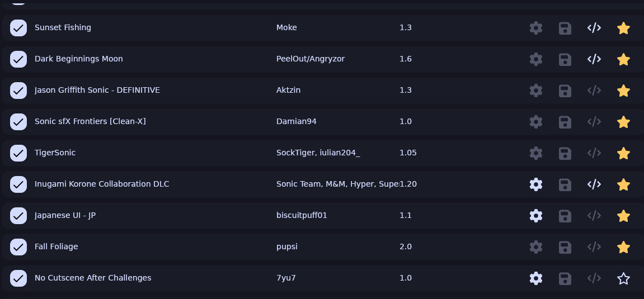Image resolution: width=644 pixels, height=299 pixels.
Task: Select the Dark Beginnings Moon mod name
Action: coord(78,59)
